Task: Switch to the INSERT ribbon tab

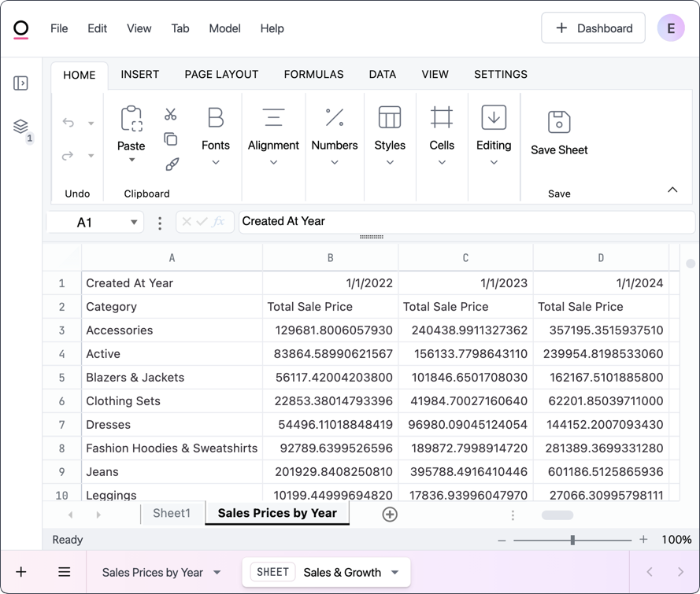Action: 139,74
